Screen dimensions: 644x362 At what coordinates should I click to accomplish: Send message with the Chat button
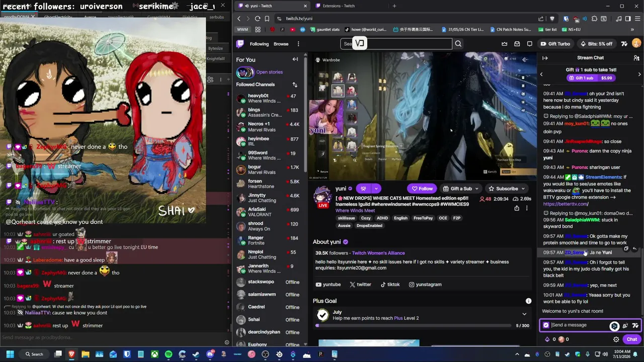631,339
